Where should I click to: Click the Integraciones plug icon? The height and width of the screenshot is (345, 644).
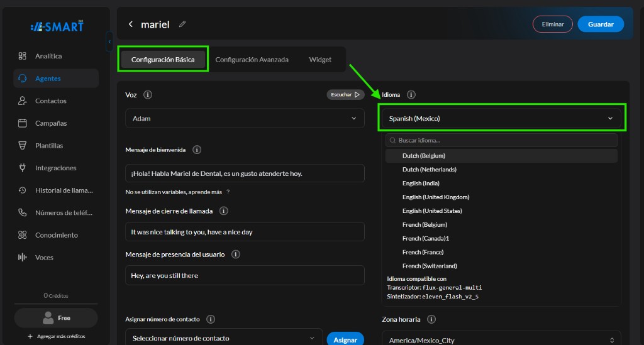(22, 168)
